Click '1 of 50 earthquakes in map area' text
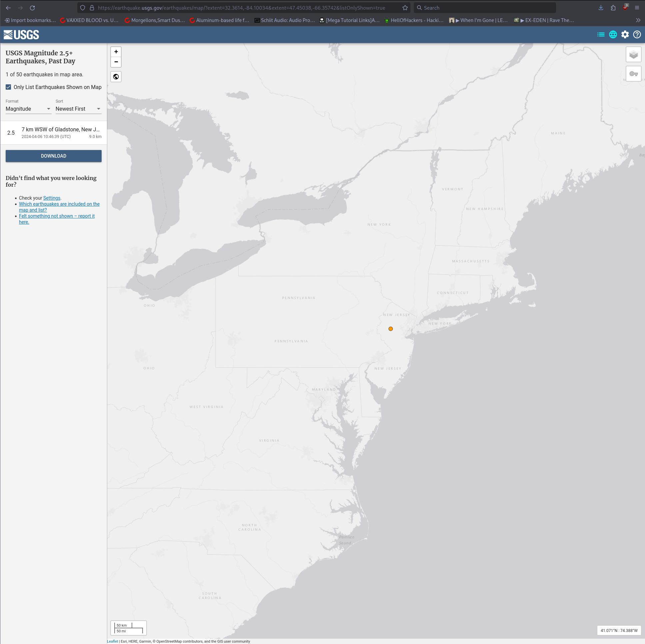Image resolution: width=645 pixels, height=644 pixels. (x=44, y=74)
